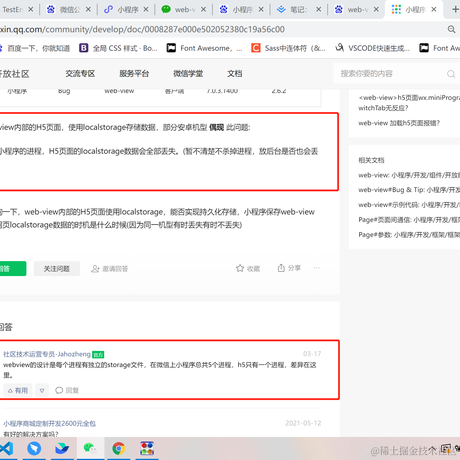The image size is (460, 460).
Task: Open 社区技术运营专员-Jahozheng profile link
Action: click(x=47, y=354)
